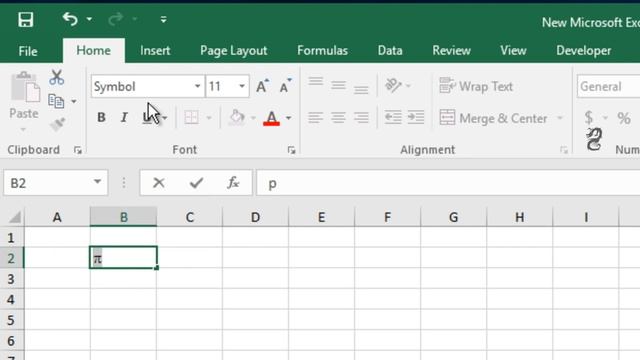
Task: Open the File tab
Action: pyautogui.click(x=28, y=51)
